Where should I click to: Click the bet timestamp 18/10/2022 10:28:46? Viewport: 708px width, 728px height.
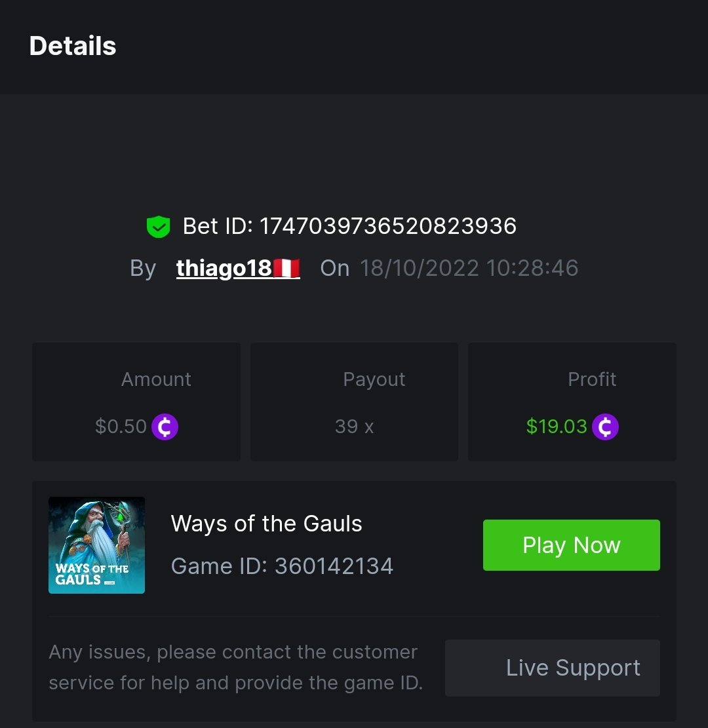click(469, 268)
